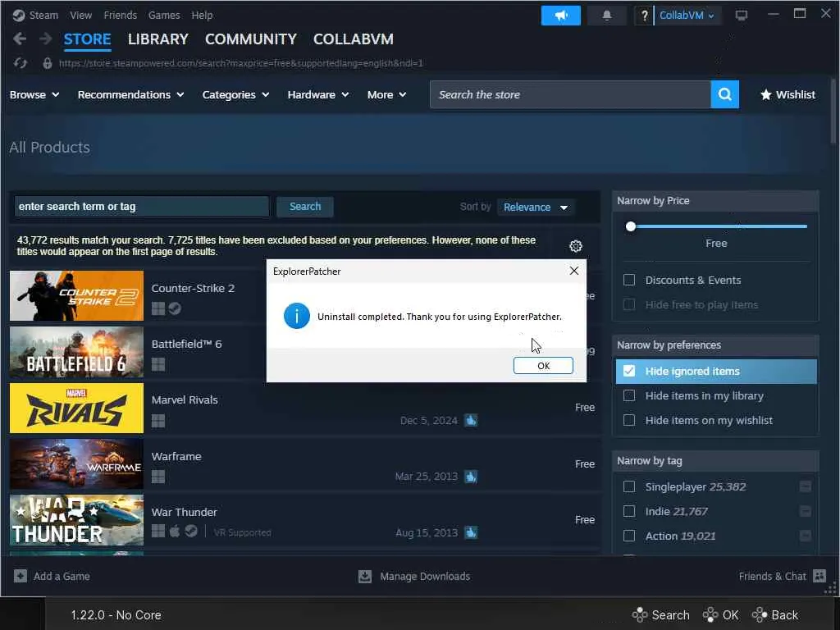Click the store URL address text
Viewport: 840px width, 630px height.
tap(240, 63)
